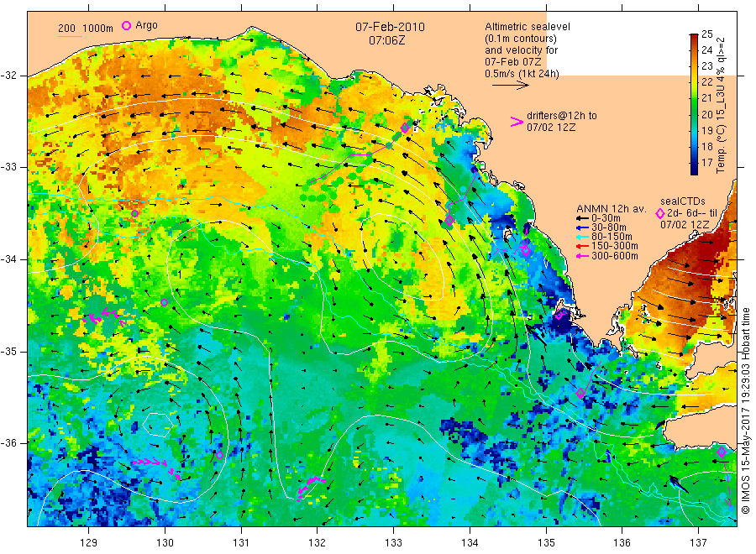Click the '200 1000m' depth legend text
The width and height of the screenshot is (756, 554).
coord(86,29)
